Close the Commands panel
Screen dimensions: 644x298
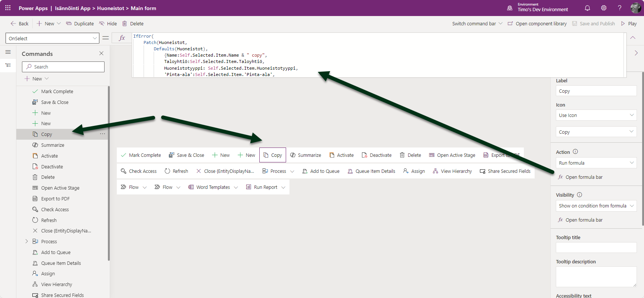101,54
